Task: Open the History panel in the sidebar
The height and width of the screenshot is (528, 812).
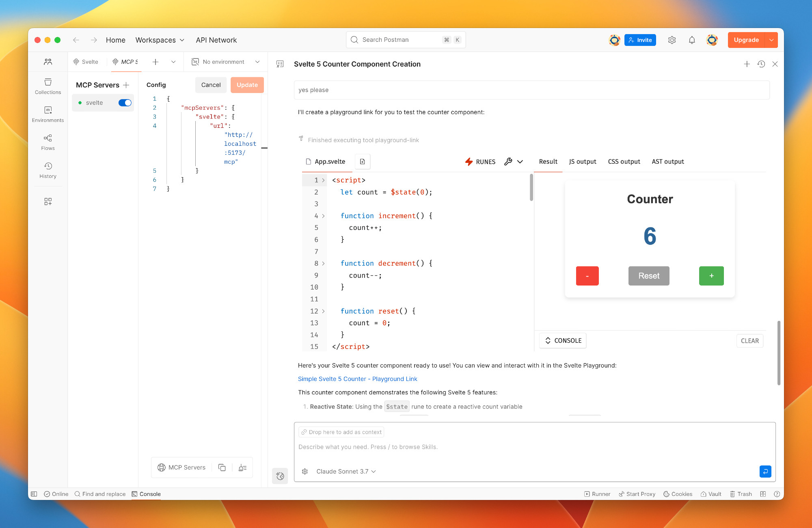Action: 48,170
